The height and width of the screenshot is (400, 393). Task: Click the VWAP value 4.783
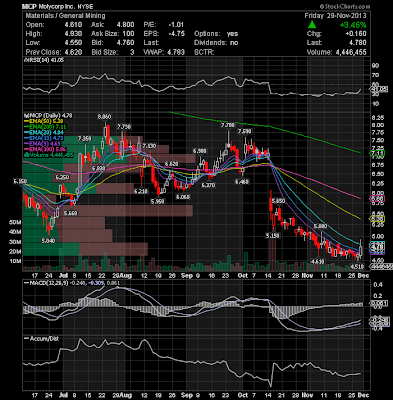(176, 52)
